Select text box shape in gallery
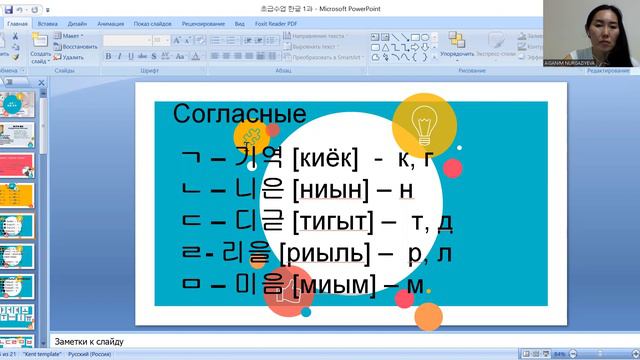Screen dimensions: 640x360 coord(375,38)
